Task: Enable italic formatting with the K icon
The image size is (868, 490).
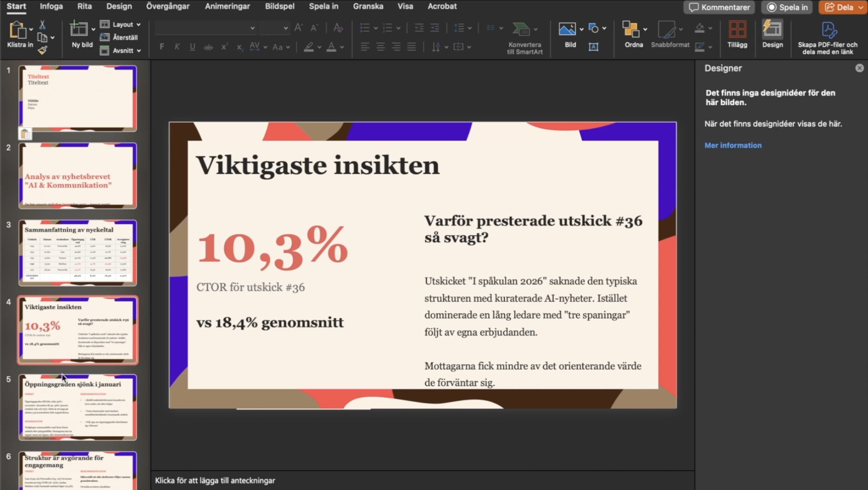Action: pyautogui.click(x=177, y=46)
